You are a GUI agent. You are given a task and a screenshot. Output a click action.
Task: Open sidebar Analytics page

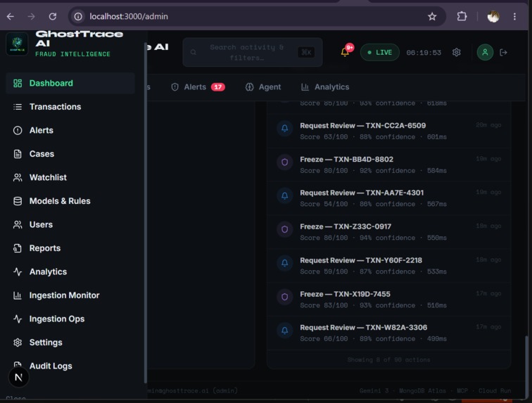click(70, 271)
